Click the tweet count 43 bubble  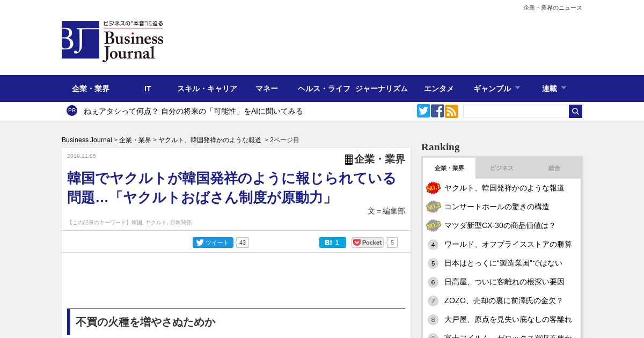click(242, 243)
